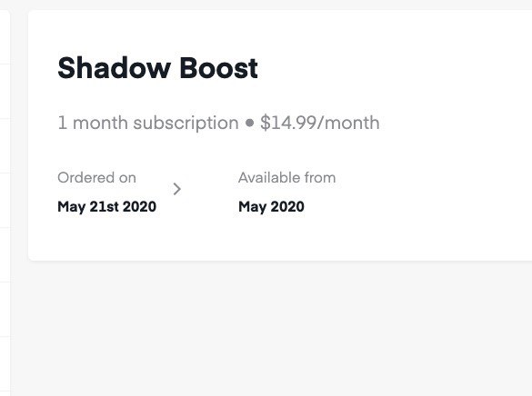
Task: Select the May 21st 2020 order date
Action: [107, 207]
